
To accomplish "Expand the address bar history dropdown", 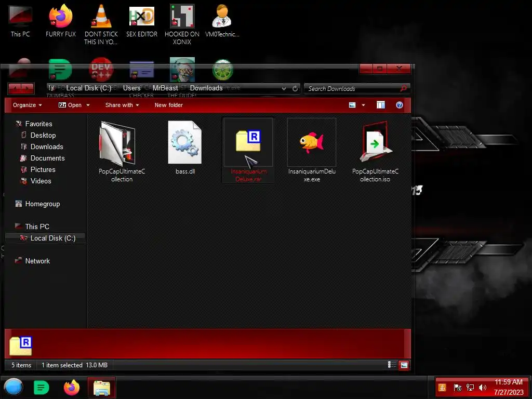I will pos(284,88).
